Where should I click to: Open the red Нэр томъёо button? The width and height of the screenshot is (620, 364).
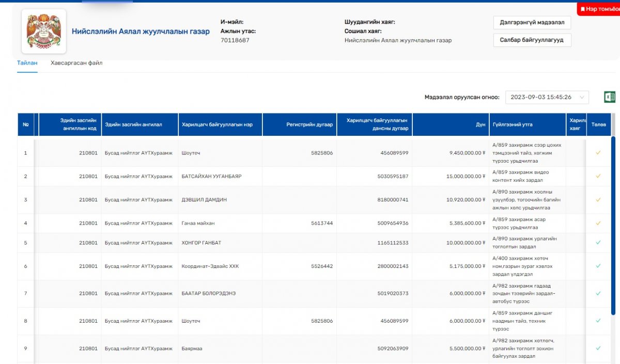599,9
